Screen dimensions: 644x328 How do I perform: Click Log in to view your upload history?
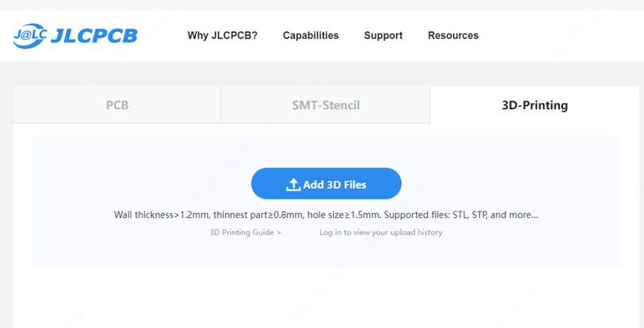pos(381,232)
